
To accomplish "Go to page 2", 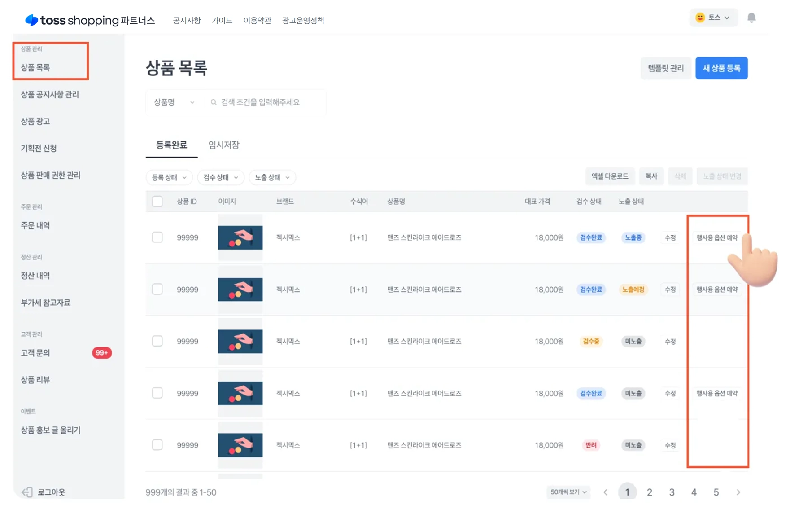I will coord(649,492).
